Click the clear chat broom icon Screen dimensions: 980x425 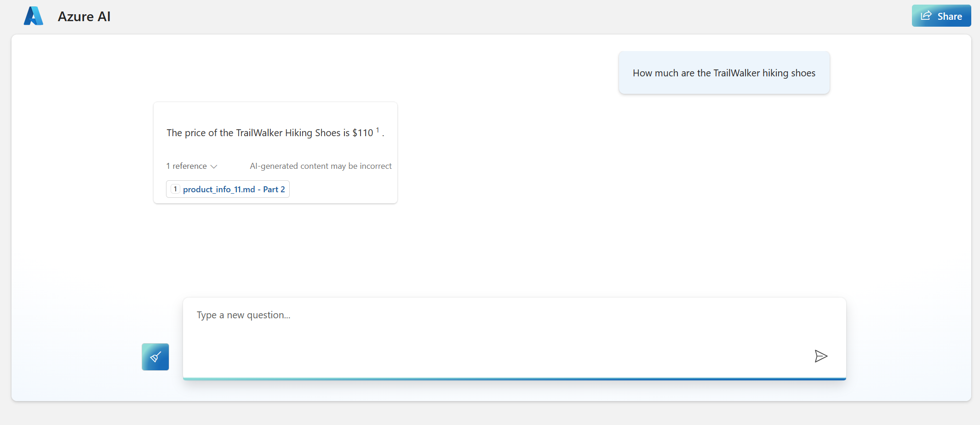click(155, 356)
